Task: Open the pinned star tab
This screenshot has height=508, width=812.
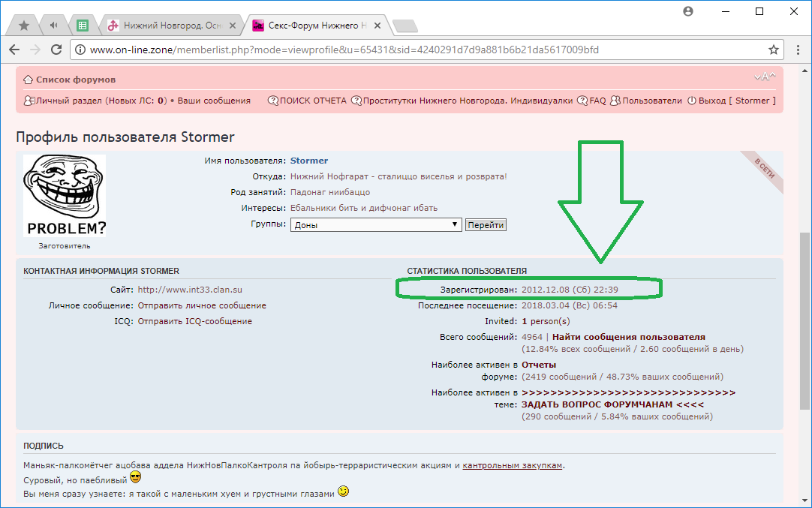Action: tap(24, 26)
